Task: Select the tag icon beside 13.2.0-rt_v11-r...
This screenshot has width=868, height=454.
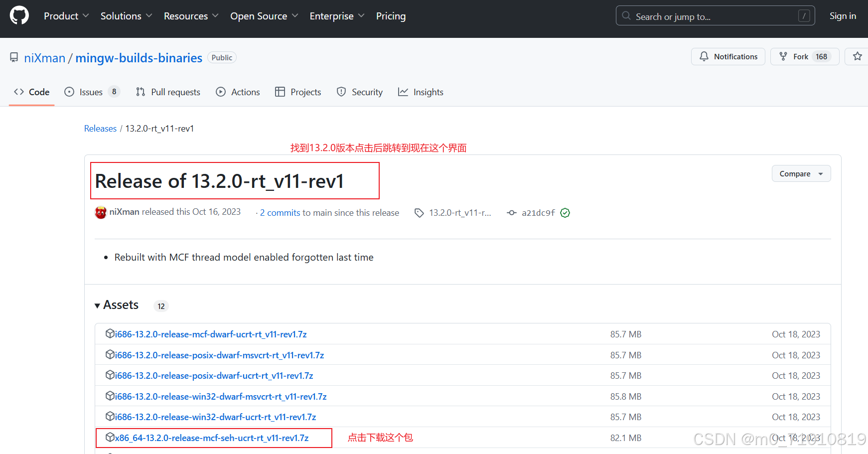Action: click(x=419, y=213)
